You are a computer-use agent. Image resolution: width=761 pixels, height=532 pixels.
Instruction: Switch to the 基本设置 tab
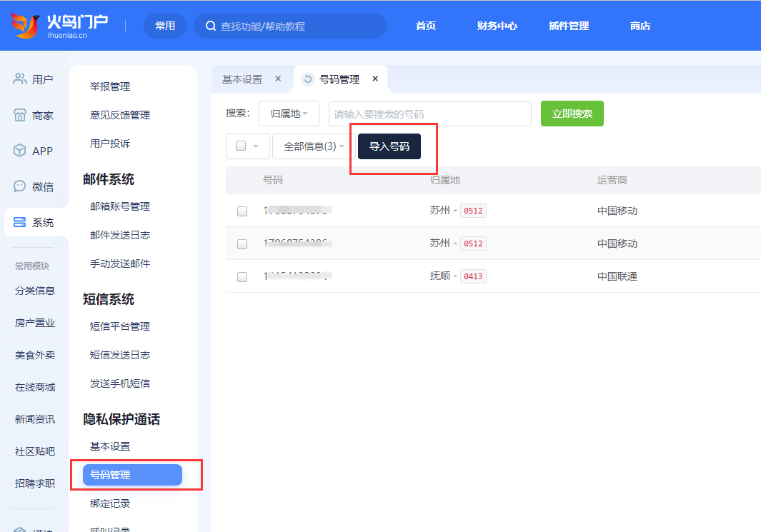tap(242, 79)
